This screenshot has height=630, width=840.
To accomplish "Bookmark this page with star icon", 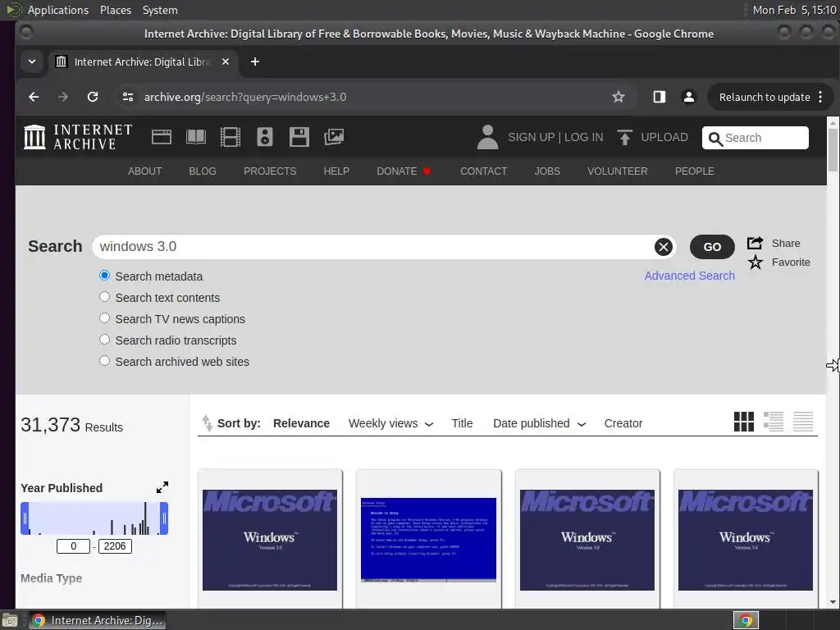I will tap(619, 97).
